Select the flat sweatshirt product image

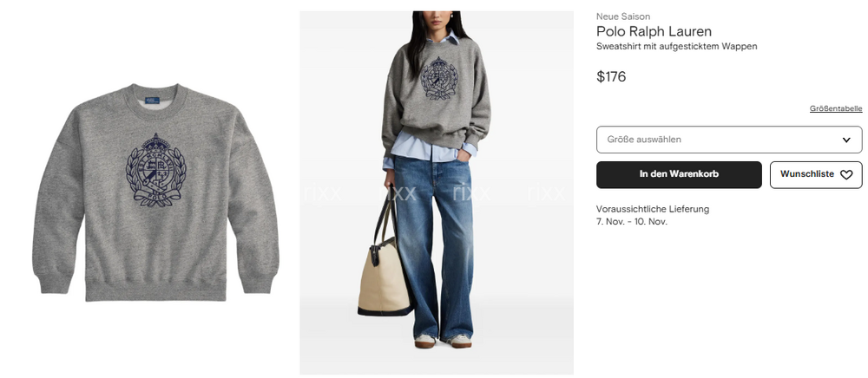(x=155, y=192)
